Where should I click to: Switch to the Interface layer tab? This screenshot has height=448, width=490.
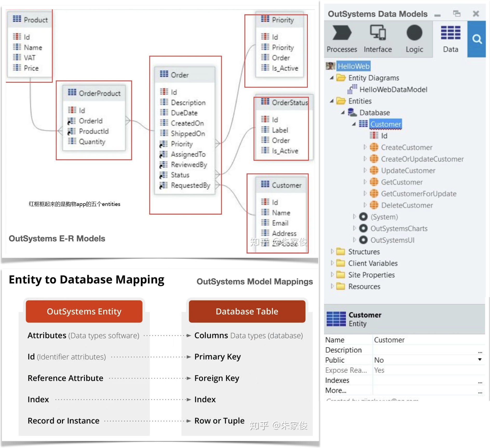(378, 39)
